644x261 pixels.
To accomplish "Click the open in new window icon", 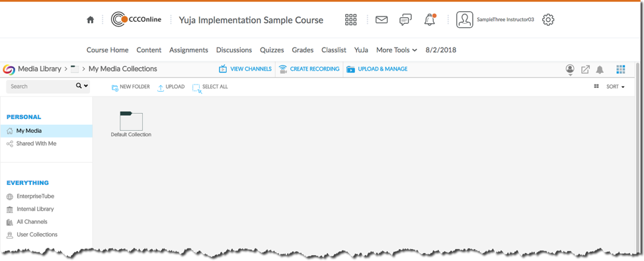I will point(585,69).
